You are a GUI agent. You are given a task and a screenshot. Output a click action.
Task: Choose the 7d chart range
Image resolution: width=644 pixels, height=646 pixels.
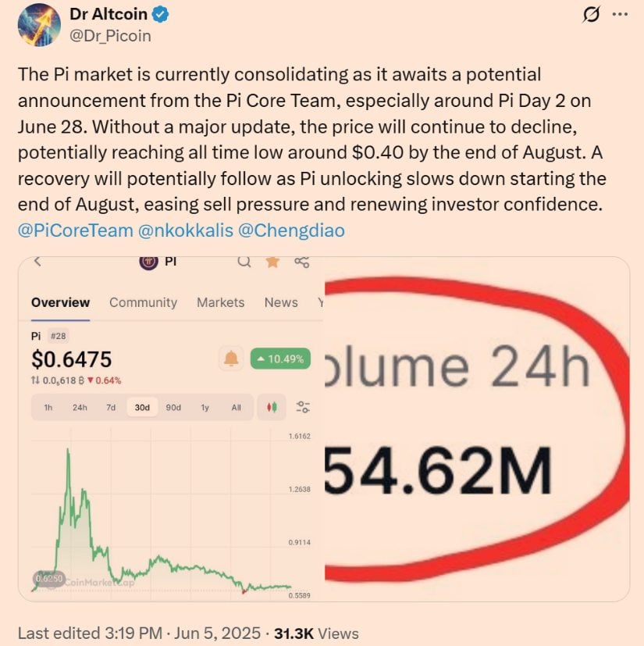pyautogui.click(x=111, y=408)
